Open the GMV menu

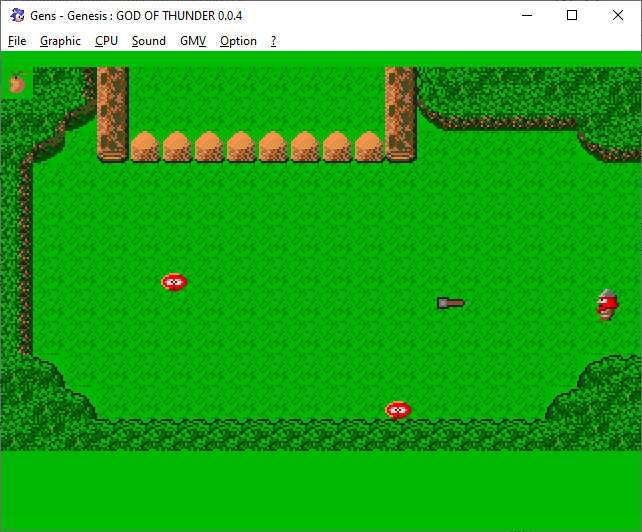[x=193, y=41]
